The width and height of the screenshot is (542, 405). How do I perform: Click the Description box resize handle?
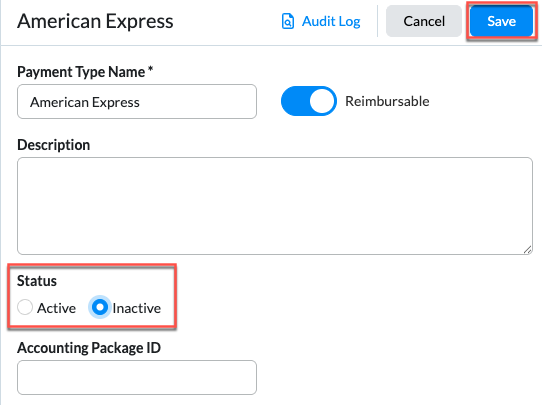[527, 249]
